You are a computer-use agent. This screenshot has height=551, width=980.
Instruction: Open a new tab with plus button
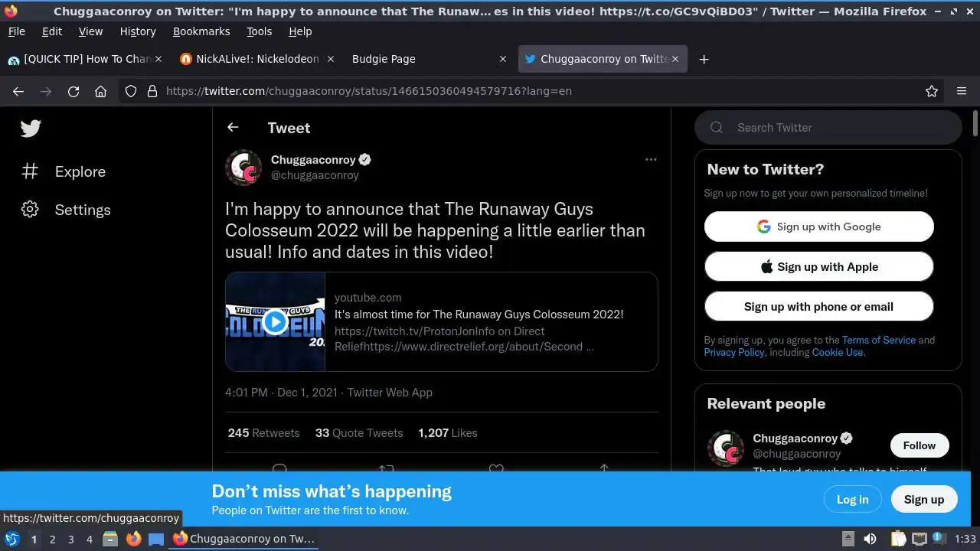[704, 59]
